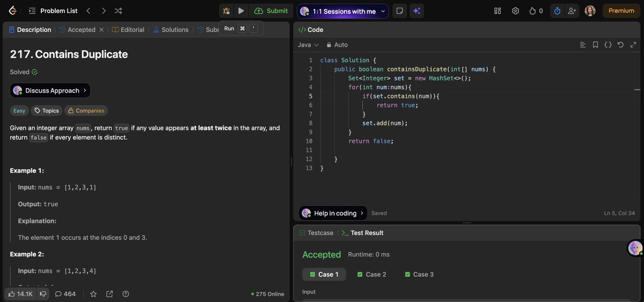644x302 pixels.
Task: Click the Easy difficulty tag
Action: [x=19, y=111]
